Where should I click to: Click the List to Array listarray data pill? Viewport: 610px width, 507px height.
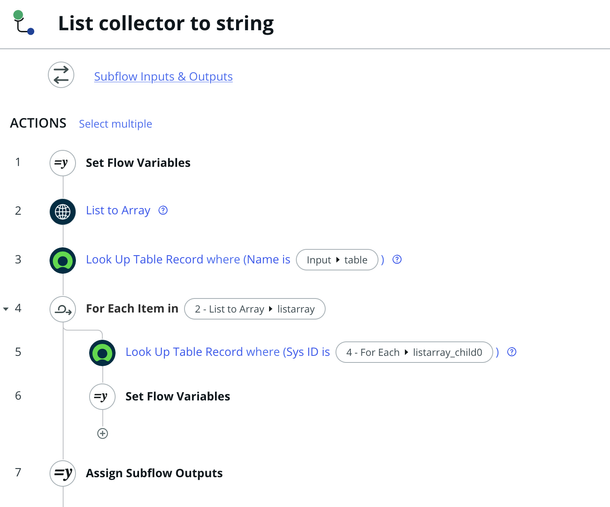click(x=255, y=309)
